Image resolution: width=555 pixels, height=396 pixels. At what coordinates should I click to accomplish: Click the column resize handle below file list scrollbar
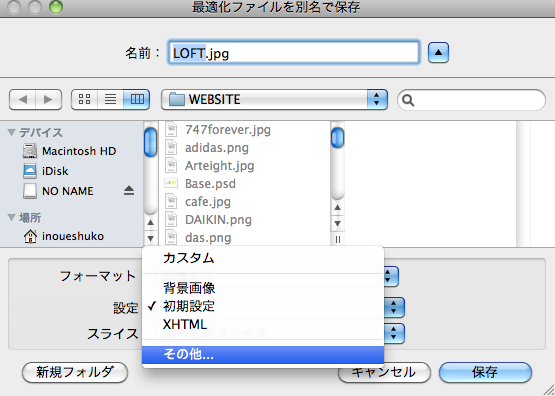click(x=337, y=240)
